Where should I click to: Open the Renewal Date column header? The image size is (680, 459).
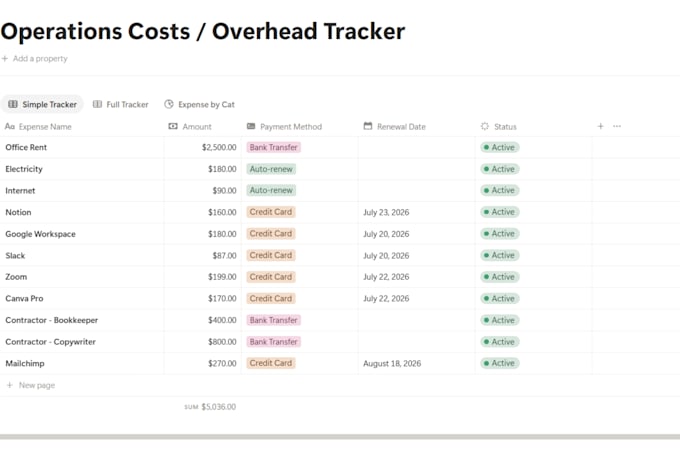(395, 127)
